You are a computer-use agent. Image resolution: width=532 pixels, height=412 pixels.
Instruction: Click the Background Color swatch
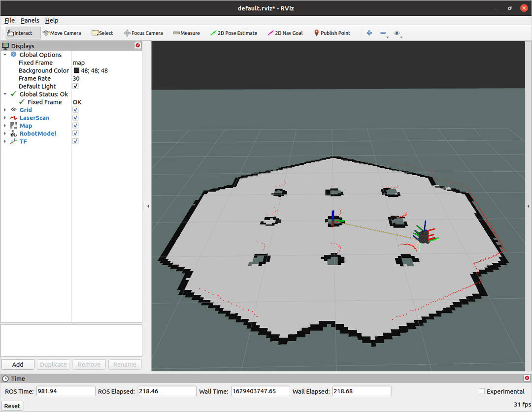[76, 70]
